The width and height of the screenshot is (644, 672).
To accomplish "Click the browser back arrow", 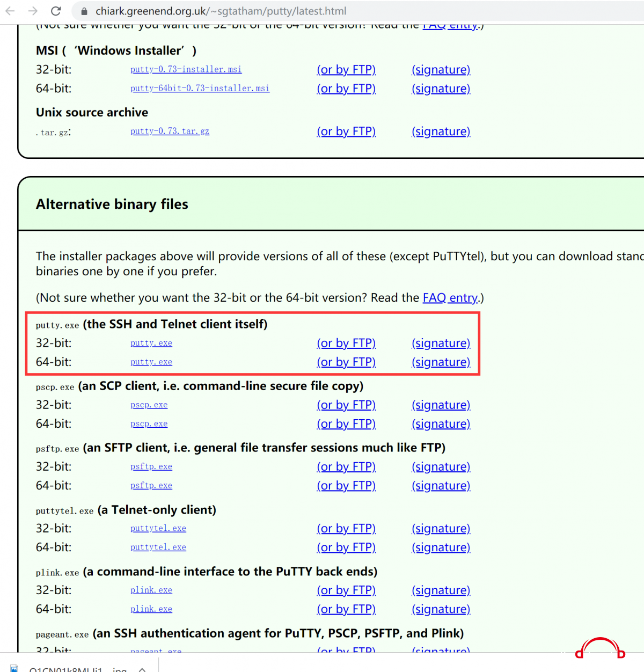I will [x=10, y=11].
